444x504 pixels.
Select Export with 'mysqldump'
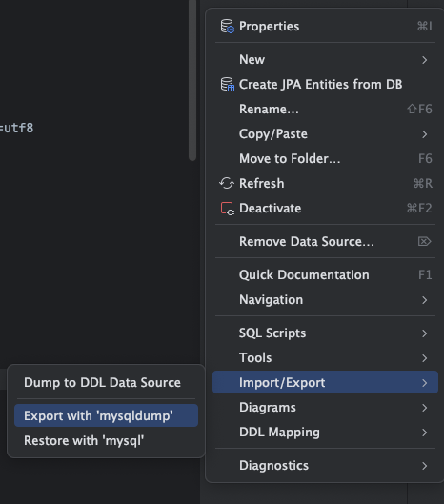coord(106,415)
